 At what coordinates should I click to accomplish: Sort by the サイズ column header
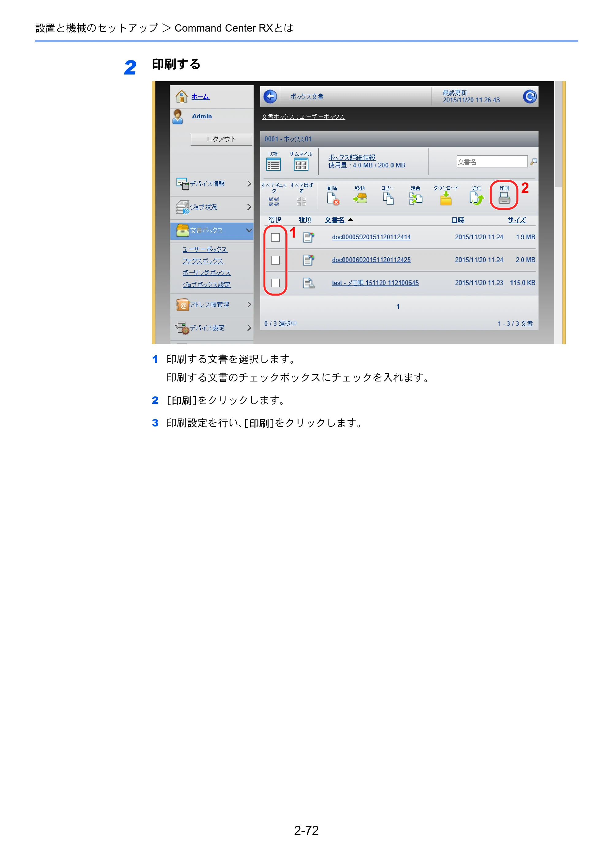point(517,220)
